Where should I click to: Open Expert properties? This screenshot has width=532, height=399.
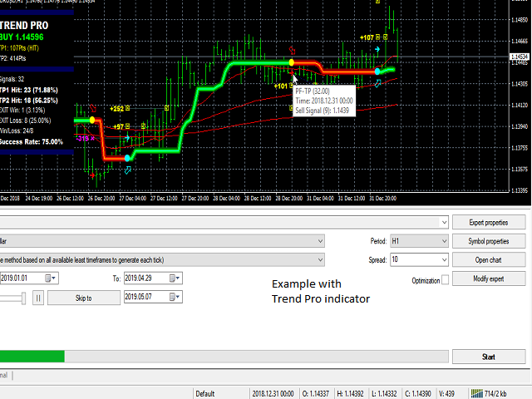pos(489,223)
